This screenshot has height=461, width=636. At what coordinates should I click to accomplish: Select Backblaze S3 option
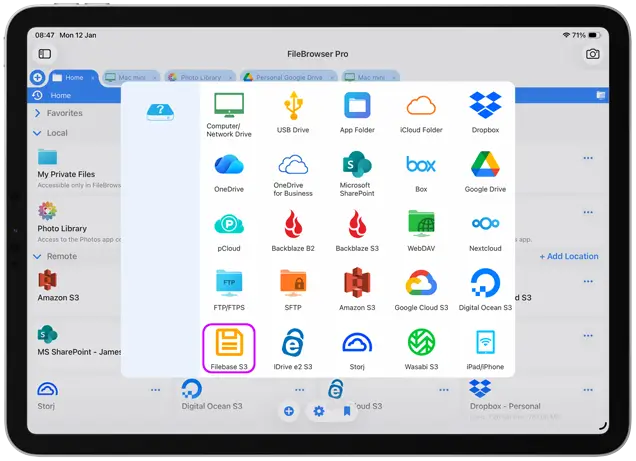point(357,231)
